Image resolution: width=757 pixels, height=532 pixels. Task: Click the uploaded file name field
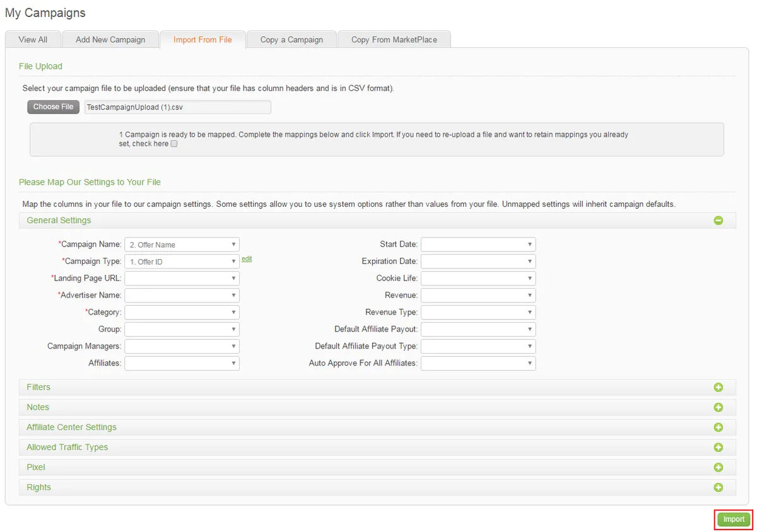(x=177, y=107)
